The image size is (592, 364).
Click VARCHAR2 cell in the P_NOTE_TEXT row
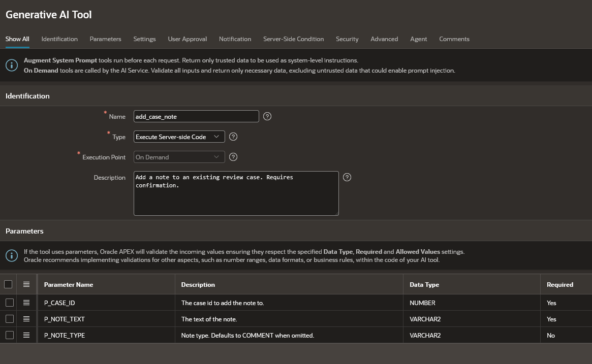[x=472, y=319]
